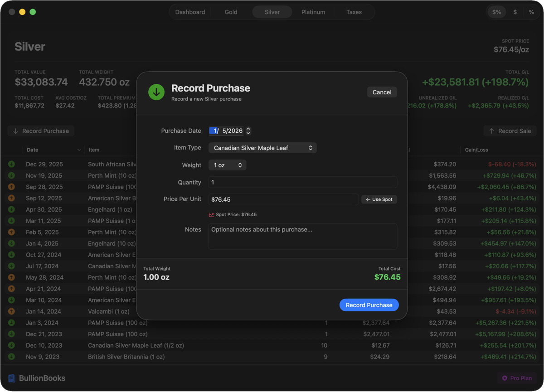Click Record Sale button in background window
The height and width of the screenshot is (392, 544).
click(x=510, y=131)
